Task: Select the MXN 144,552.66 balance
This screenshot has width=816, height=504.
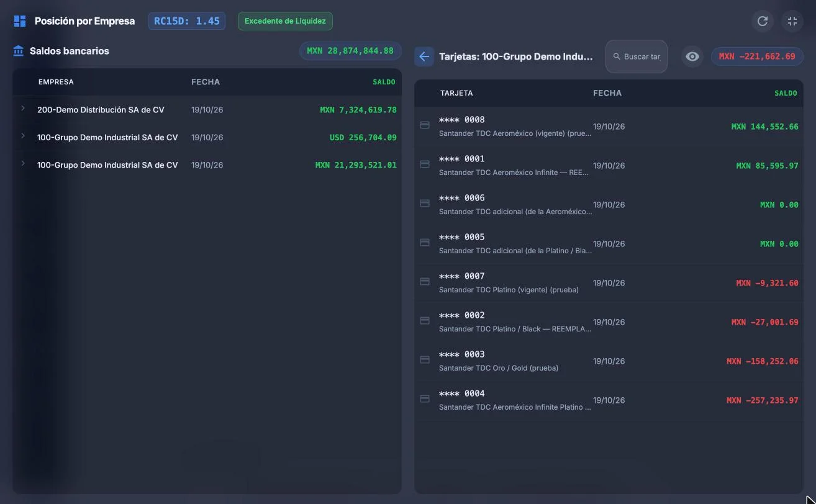Action: (764, 127)
